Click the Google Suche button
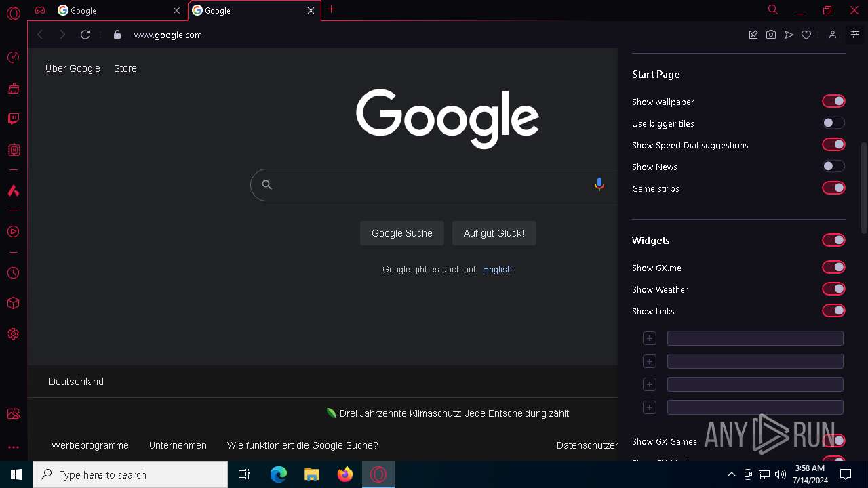 (x=402, y=233)
